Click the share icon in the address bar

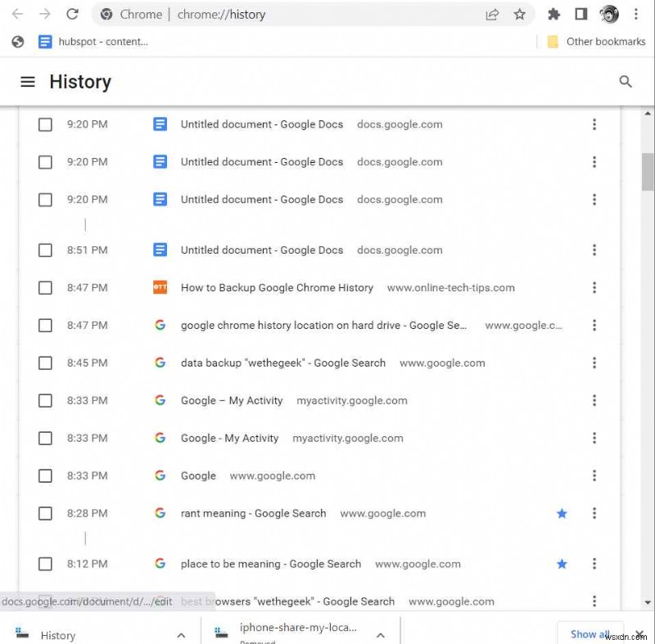pyautogui.click(x=492, y=14)
